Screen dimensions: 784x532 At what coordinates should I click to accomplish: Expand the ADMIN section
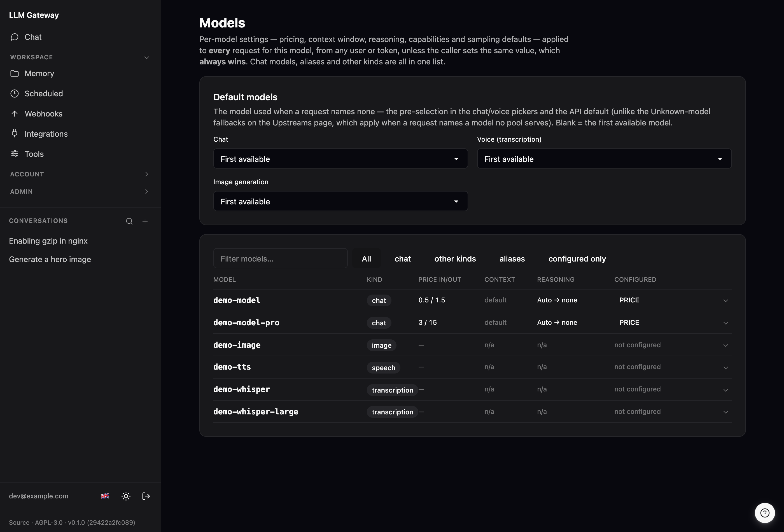pyautogui.click(x=80, y=192)
